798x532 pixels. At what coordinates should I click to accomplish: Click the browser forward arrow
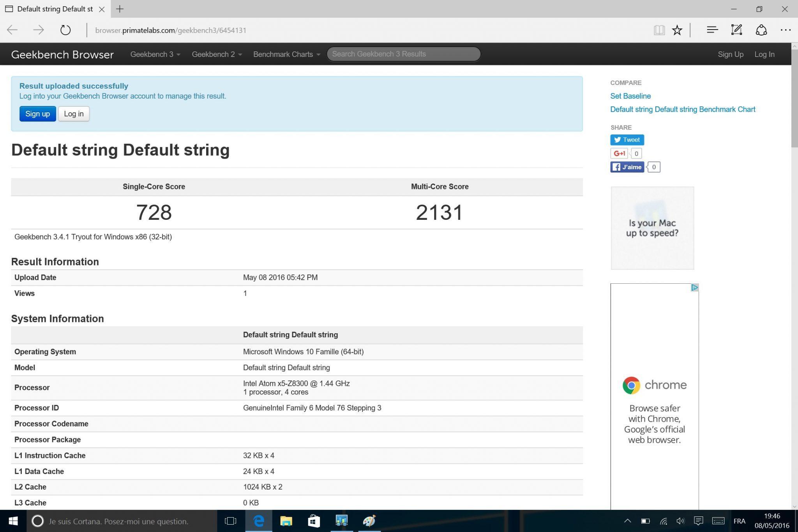click(x=39, y=30)
